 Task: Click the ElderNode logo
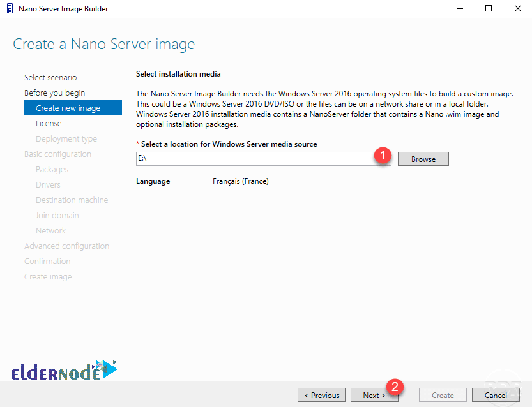click(x=64, y=369)
